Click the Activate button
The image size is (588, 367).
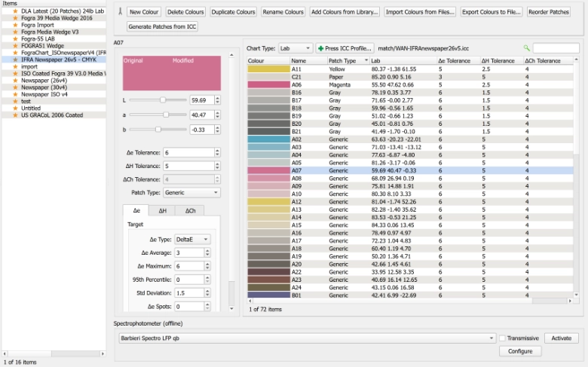562,338
